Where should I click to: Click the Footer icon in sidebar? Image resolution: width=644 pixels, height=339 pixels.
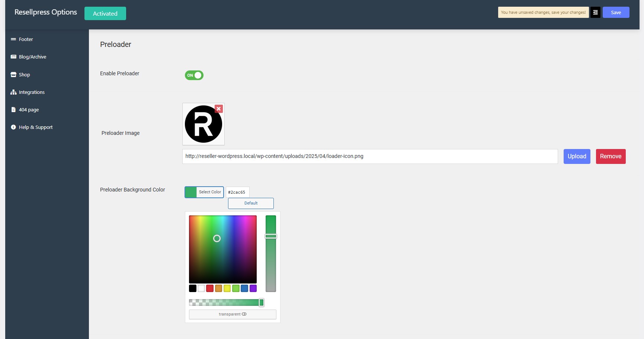13,39
